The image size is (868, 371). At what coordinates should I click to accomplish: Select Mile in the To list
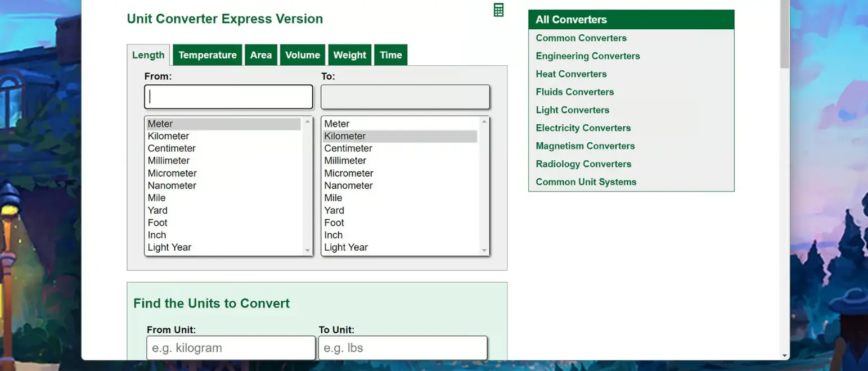(401, 198)
